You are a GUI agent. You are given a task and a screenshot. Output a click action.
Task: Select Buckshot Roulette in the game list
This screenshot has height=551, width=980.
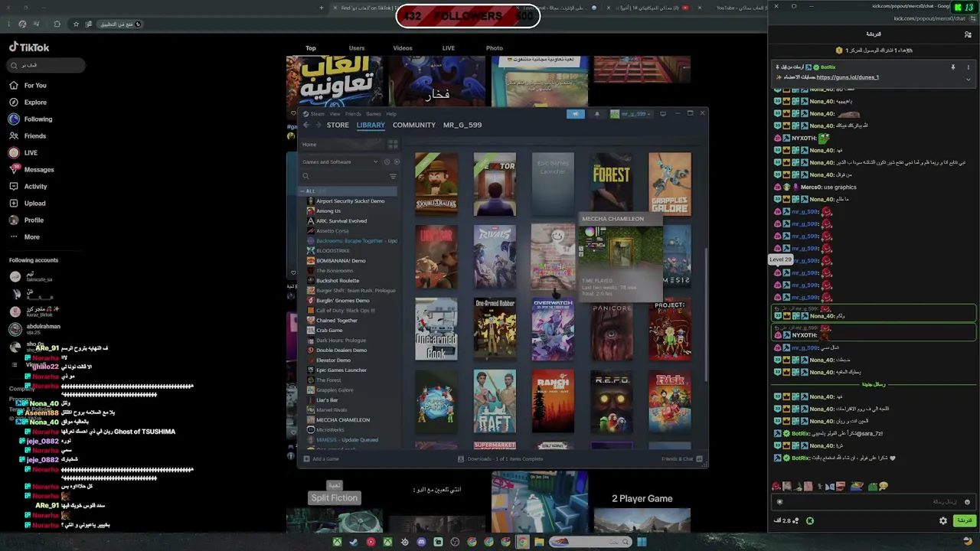[x=338, y=281]
